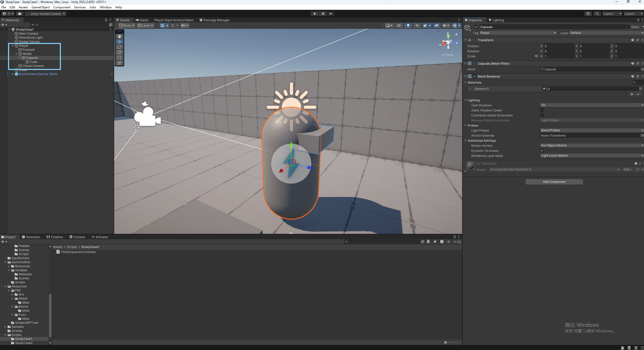Click the Play button

315,14
